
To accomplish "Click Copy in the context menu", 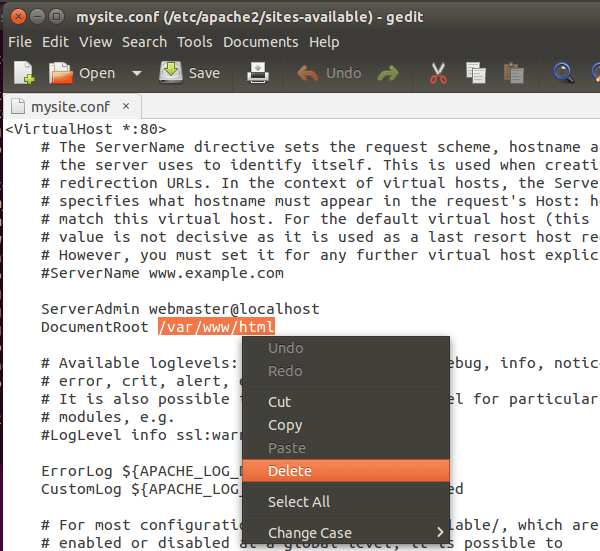I will click(285, 425).
